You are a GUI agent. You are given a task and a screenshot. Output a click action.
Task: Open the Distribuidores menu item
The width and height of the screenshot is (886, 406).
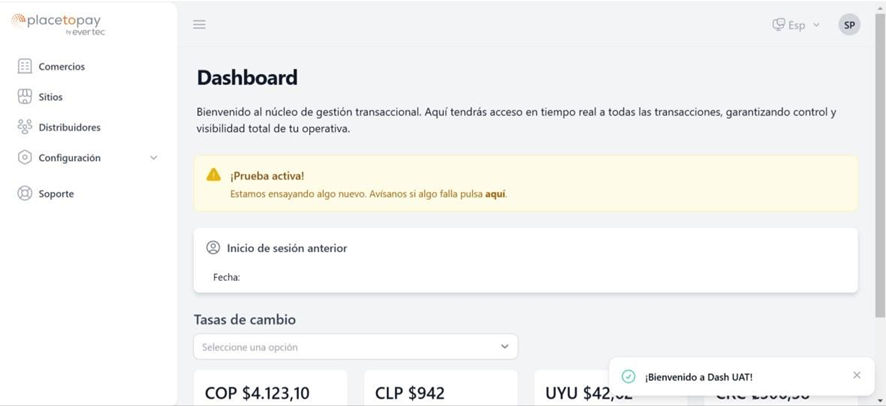click(x=69, y=128)
